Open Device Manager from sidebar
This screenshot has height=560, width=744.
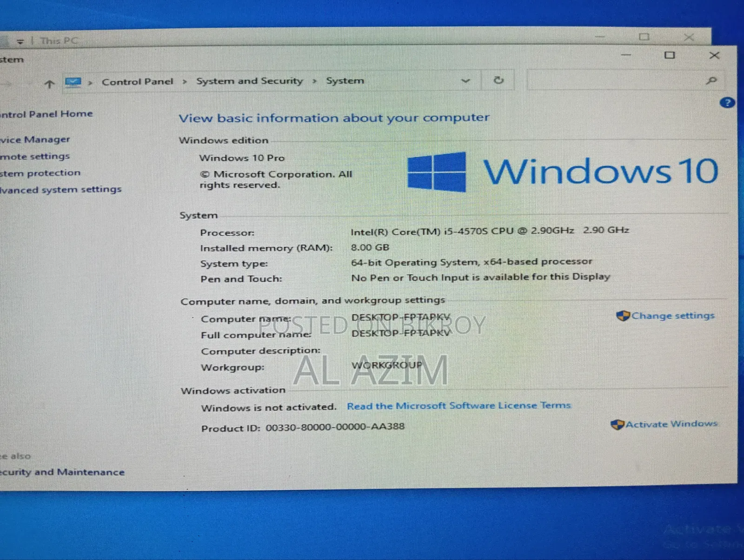35,139
